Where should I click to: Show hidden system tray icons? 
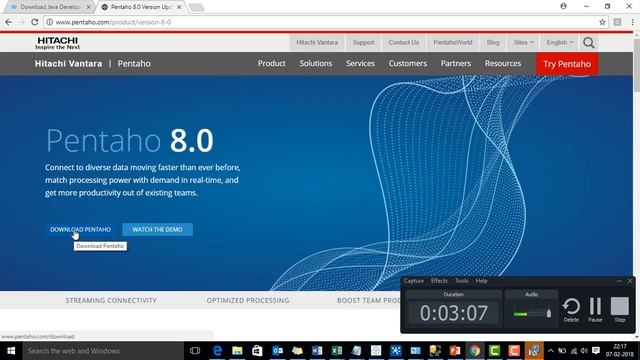(551, 351)
